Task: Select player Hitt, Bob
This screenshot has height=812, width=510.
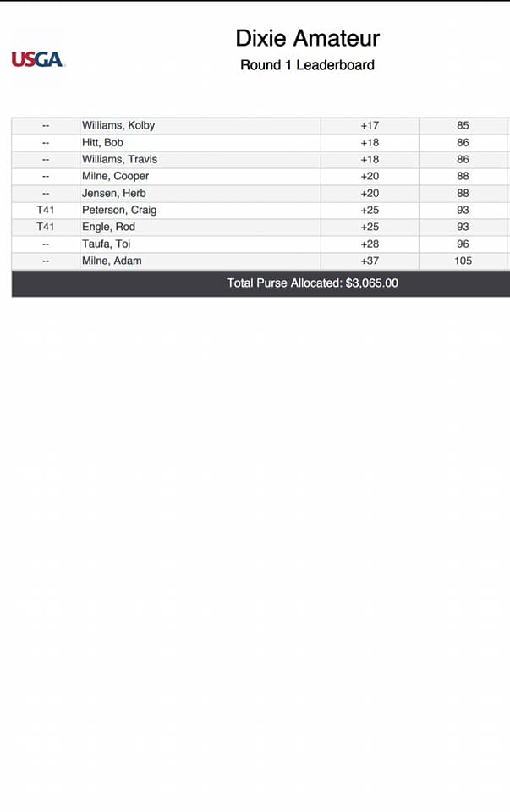Action: point(102,142)
